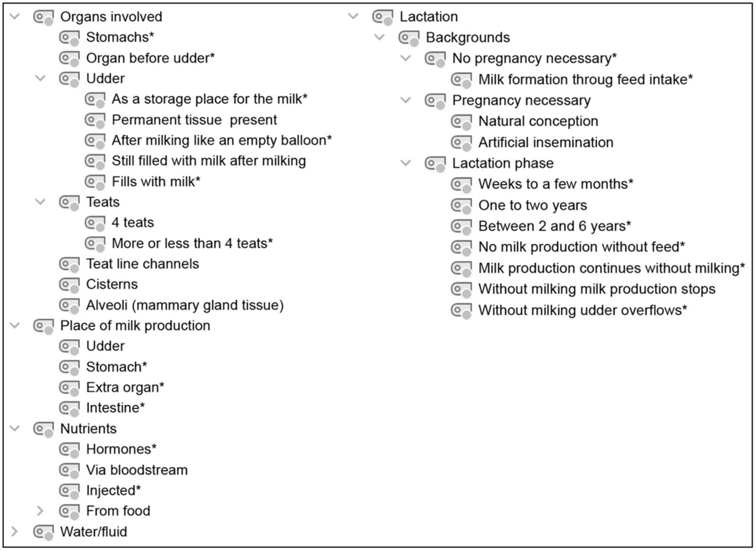Select the Alveoli (mammary gland tissue) code

coord(184,305)
